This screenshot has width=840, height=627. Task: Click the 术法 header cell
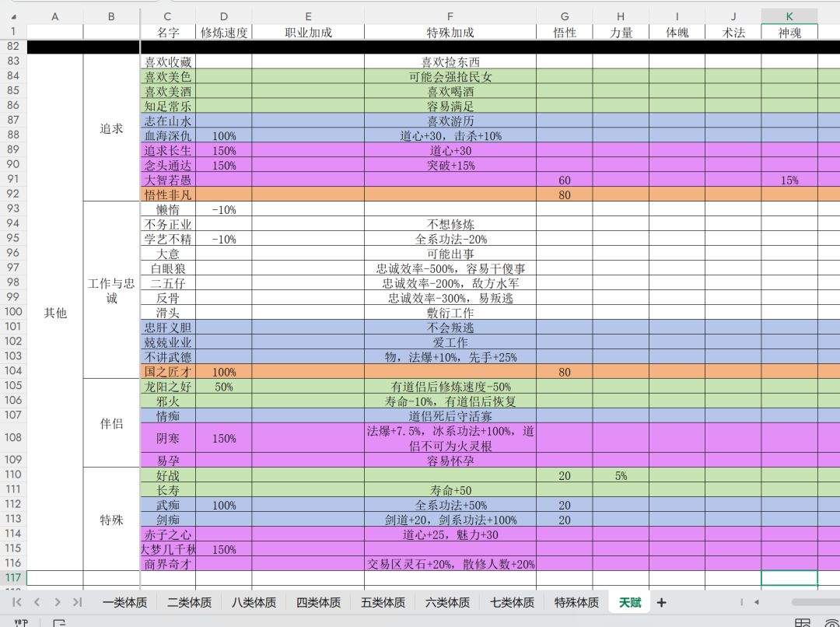pos(733,32)
